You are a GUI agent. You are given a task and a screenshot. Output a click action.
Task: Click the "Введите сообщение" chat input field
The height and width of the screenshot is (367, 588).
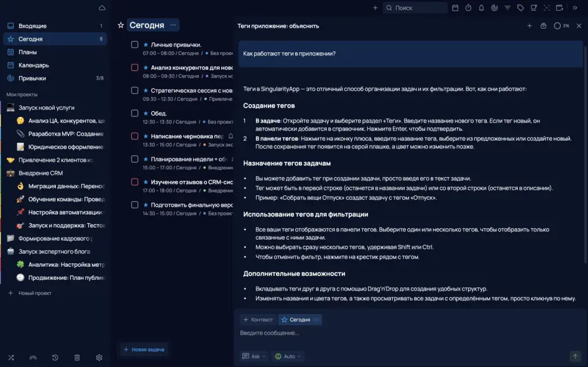(404, 333)
